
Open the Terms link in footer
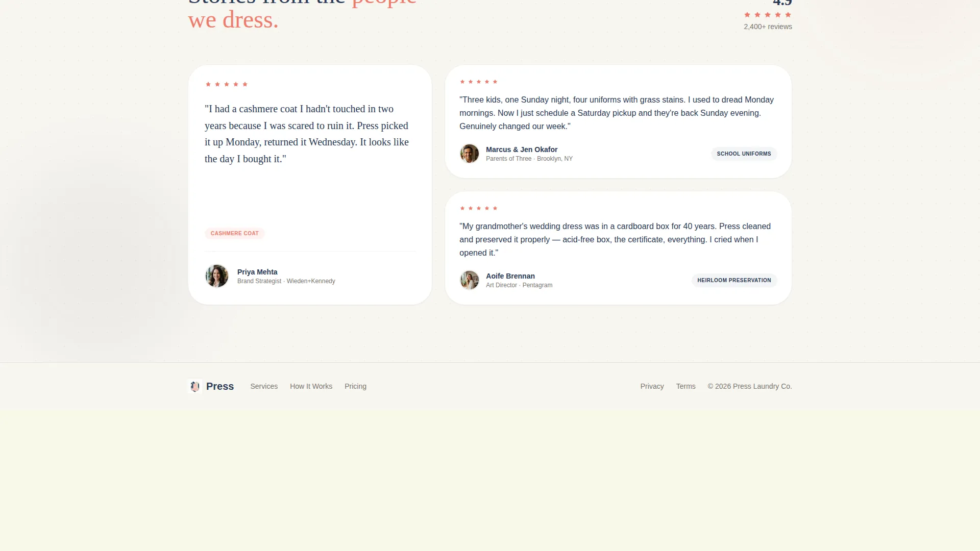[x=685, y=387]
